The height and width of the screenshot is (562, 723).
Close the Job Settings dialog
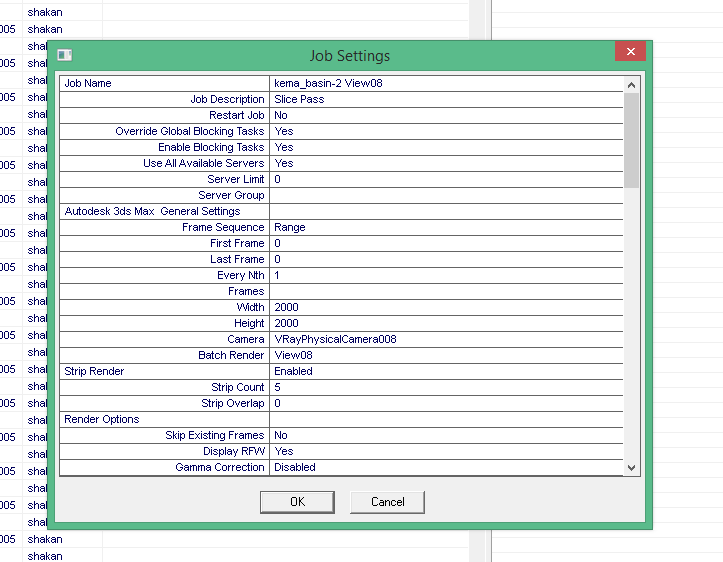(x=629, y=52)
